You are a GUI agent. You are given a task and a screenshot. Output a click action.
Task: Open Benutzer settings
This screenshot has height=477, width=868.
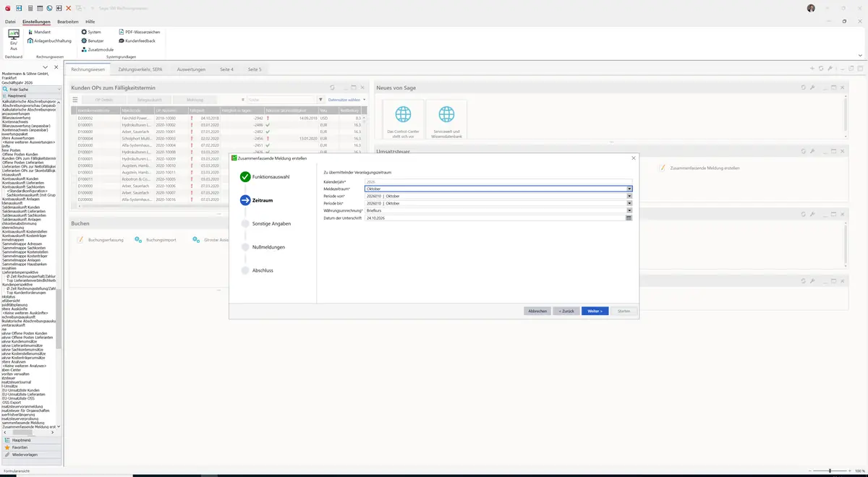coord(92,40)
